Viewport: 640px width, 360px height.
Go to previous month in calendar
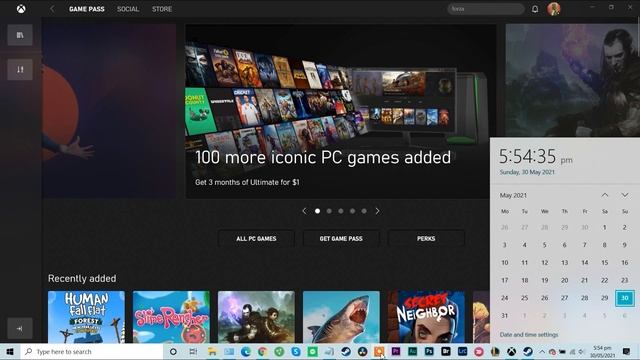[x=605, y=195]
